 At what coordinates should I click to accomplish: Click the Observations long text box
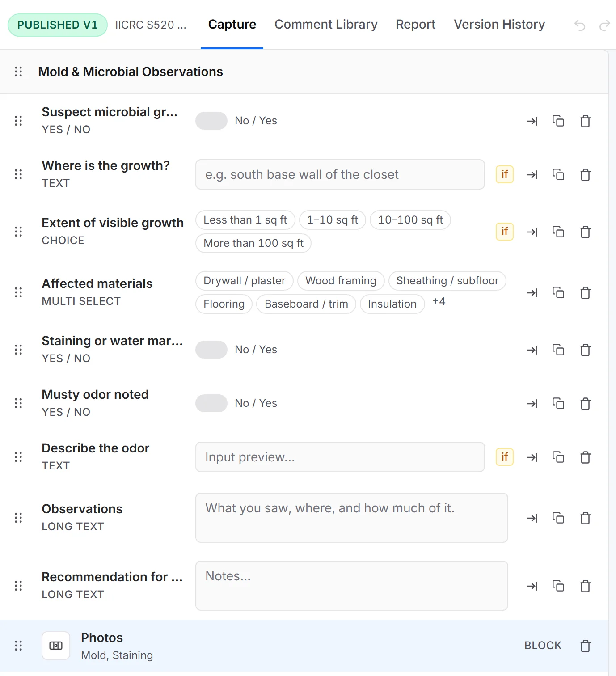click(x=352, y=518)
